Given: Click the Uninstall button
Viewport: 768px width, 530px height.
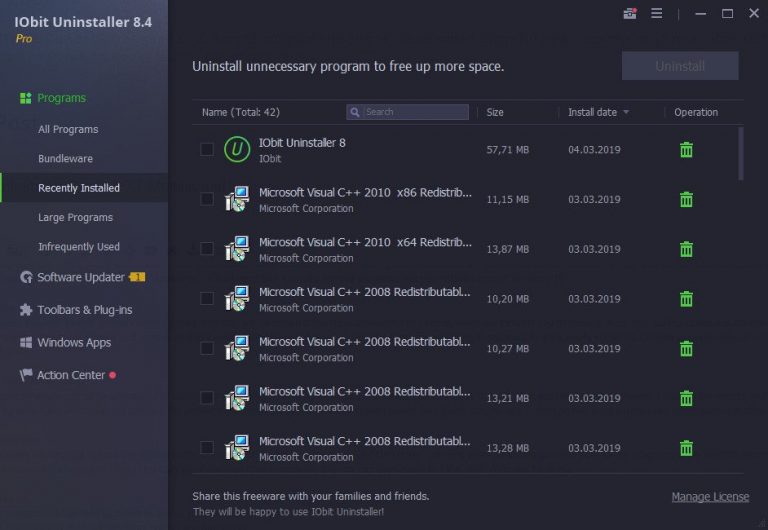Looking at the screenshot, I should tap(680, 66).
